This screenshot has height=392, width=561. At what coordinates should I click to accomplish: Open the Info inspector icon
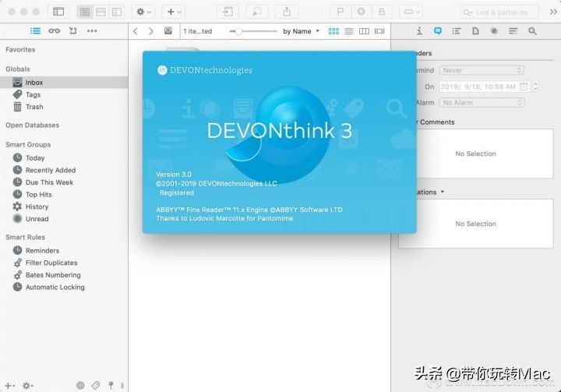(419, 31)
